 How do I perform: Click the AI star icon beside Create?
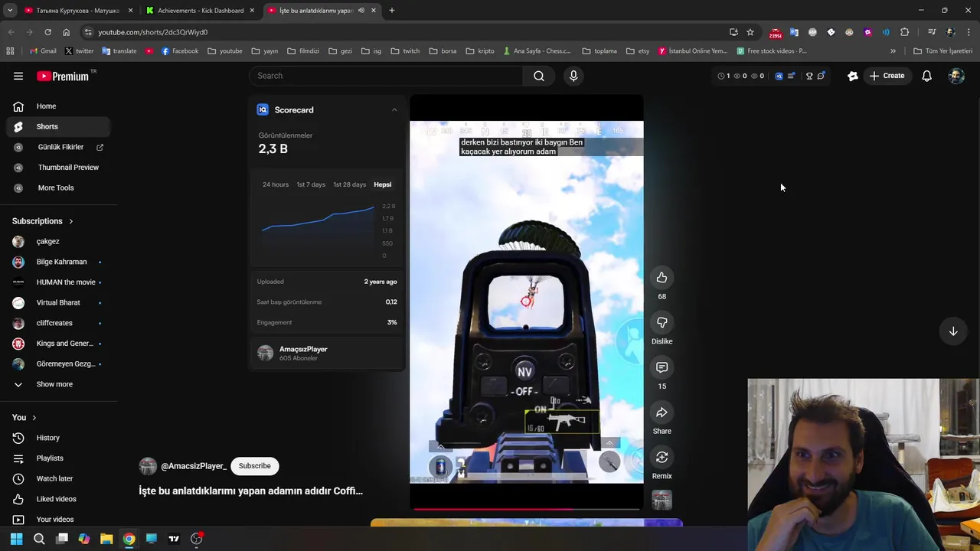tap(852, 76)
